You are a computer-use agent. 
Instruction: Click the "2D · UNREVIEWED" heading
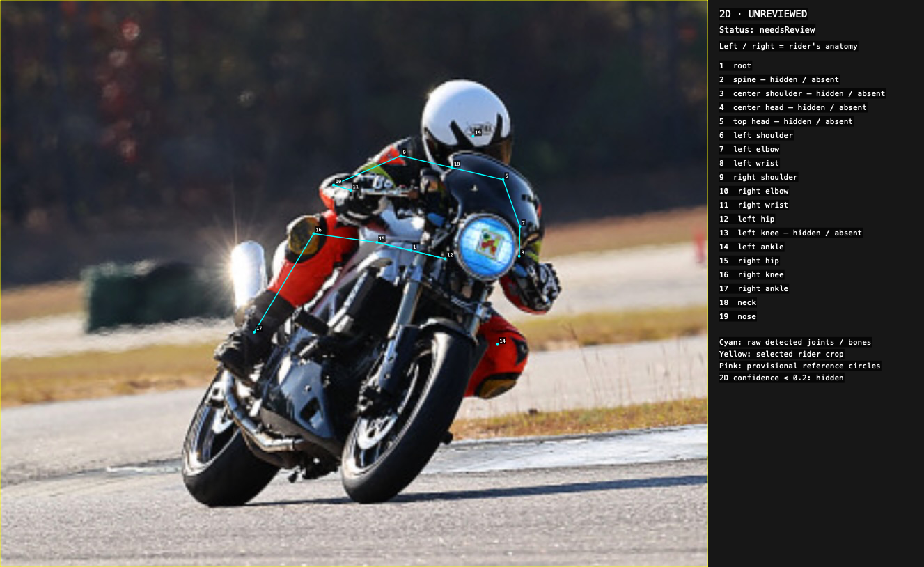763,14
